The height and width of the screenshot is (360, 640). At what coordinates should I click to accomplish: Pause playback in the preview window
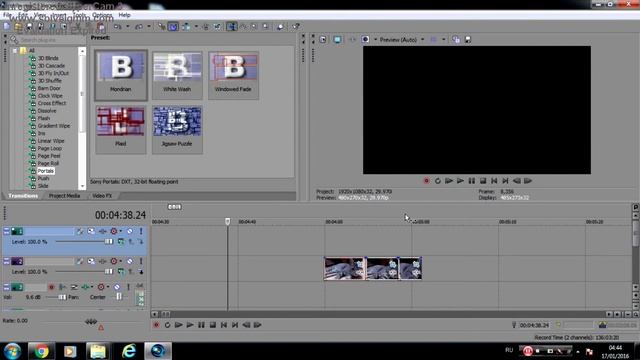471,181
